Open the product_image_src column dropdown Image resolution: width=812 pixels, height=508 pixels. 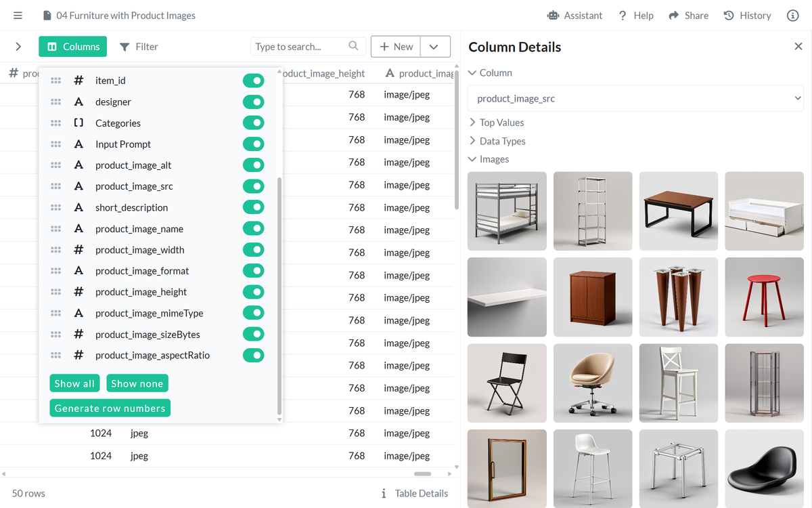(x=635, y=98)
